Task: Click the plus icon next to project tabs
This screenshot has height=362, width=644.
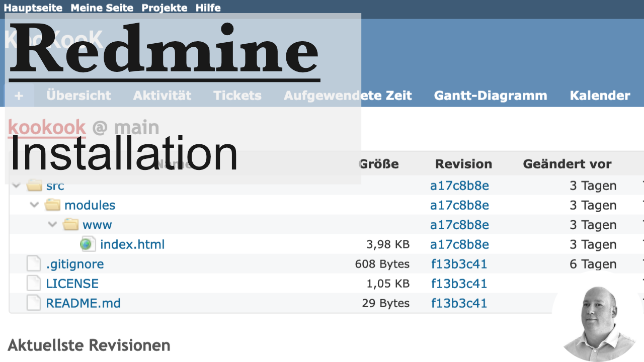Action: tap(19, 95)
